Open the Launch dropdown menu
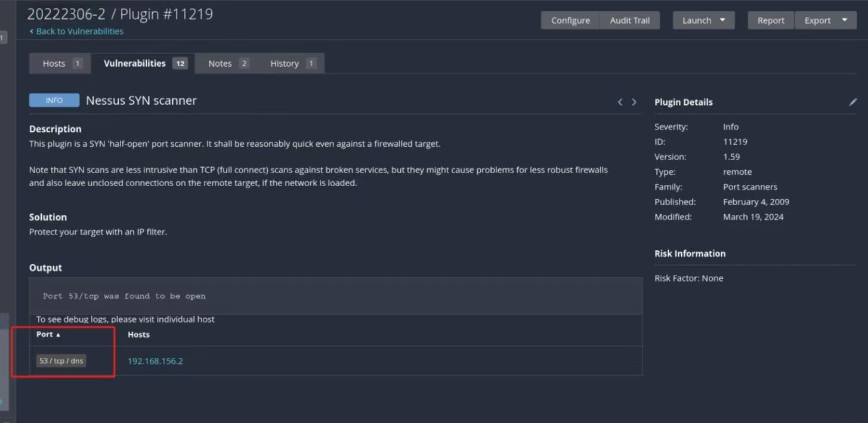This screenshot has width=868, height=423. (704, 20)
